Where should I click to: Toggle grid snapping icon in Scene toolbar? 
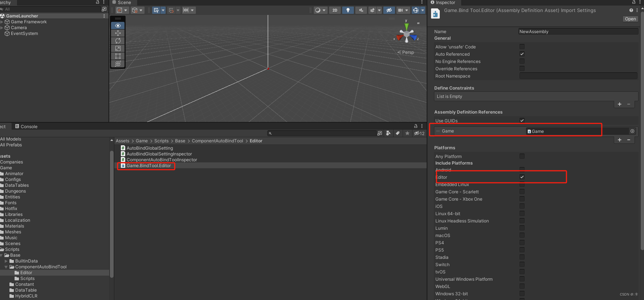[x=171, y=10]
